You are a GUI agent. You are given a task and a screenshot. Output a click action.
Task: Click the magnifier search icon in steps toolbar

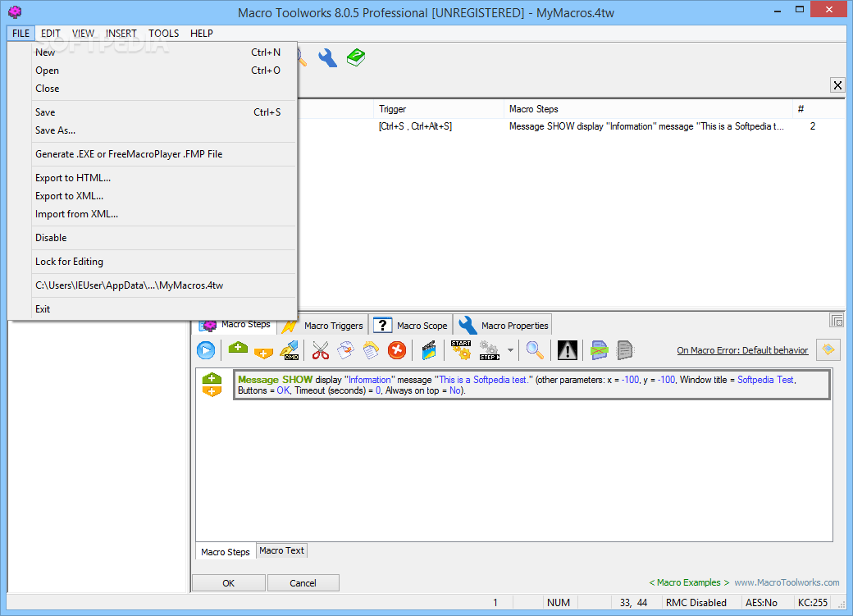[536, 350]
